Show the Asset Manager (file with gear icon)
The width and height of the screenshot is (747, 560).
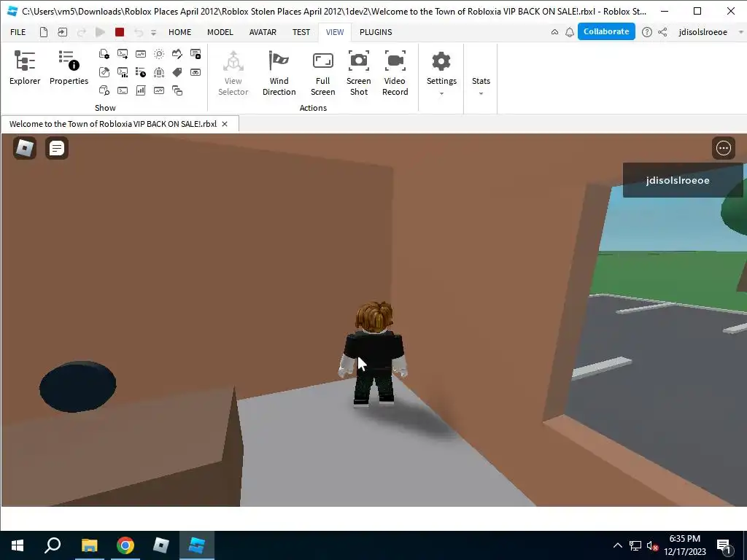point(104,54)
